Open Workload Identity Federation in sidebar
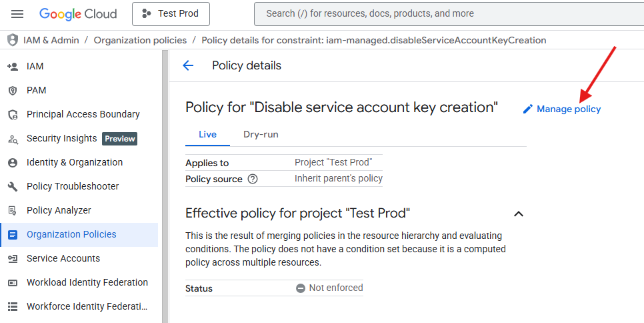 [87, 282]
